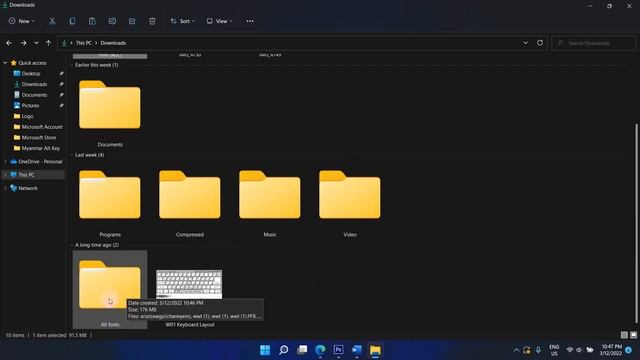Go forward with the right arrow
Image resolution: width=640 pixels, height=360 pixels.
[24, 43]
